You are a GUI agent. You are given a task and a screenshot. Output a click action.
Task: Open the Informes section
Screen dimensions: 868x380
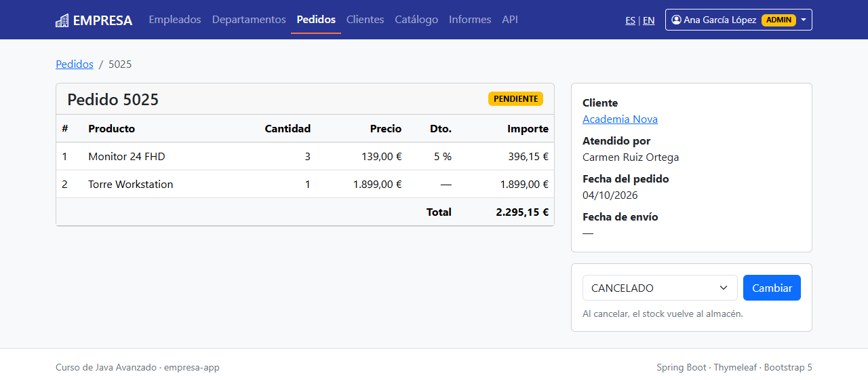pyautogui.click(x=470, y=20)
